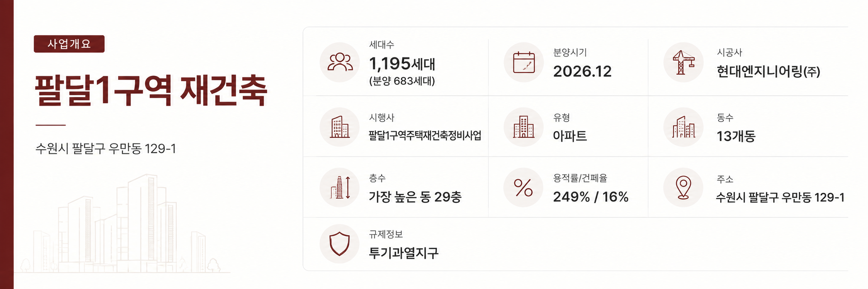868x289 pixels.
Task: Click the skyline icon beside 동수
Action: click(683, 127)
